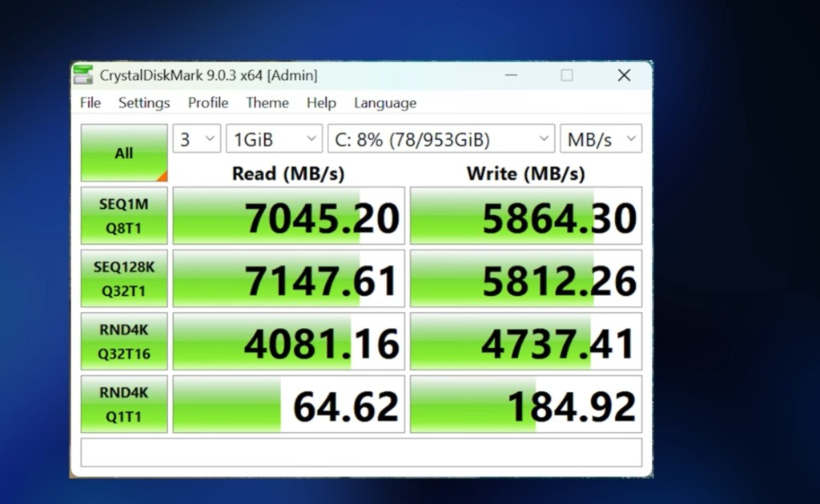Screen dimensions: 820x504
Task: Open the drive selector showing C: 8%
Action: click(x=441, y=139)
